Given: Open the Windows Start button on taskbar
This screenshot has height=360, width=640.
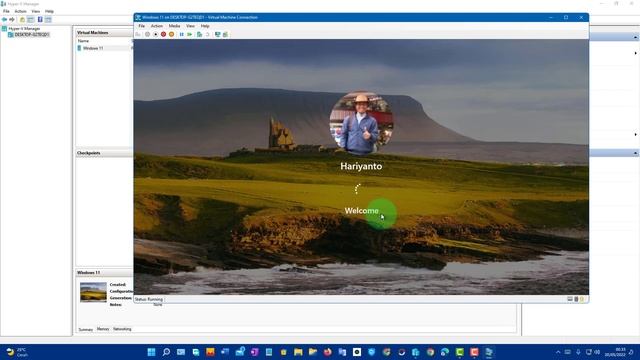Looking at the screenshot, I should click(x=151, y=352).
